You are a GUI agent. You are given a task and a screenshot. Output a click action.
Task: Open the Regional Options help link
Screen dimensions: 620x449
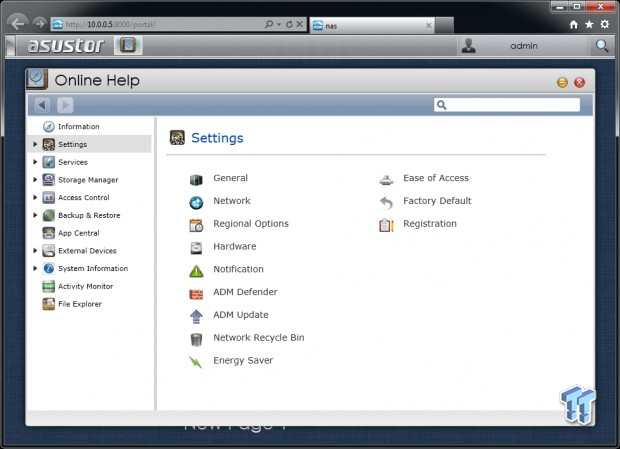click(x=251, y=224)
